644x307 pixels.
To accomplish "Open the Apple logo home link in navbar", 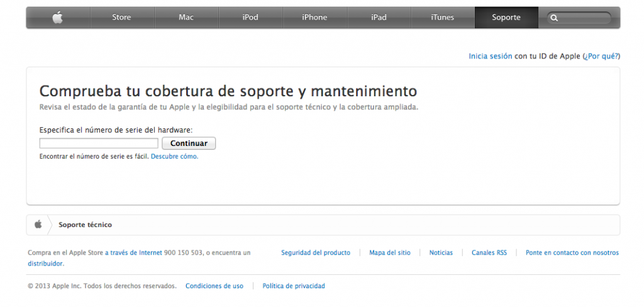I will point(58,17).
